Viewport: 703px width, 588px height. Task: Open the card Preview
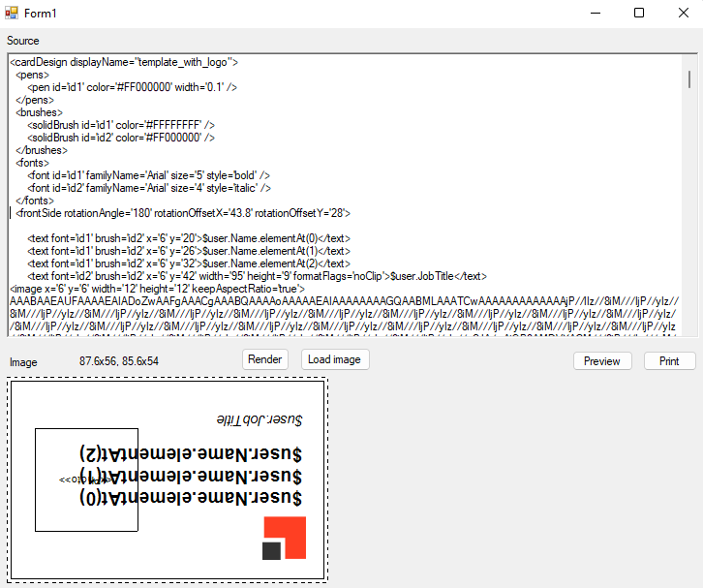coord(601,361)
